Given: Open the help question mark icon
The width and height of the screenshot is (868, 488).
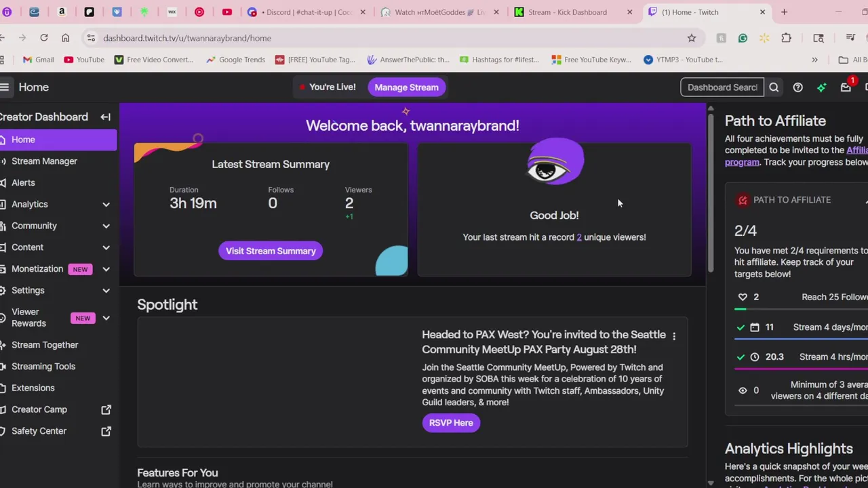Looking at the screenshot, I should 797,87.
